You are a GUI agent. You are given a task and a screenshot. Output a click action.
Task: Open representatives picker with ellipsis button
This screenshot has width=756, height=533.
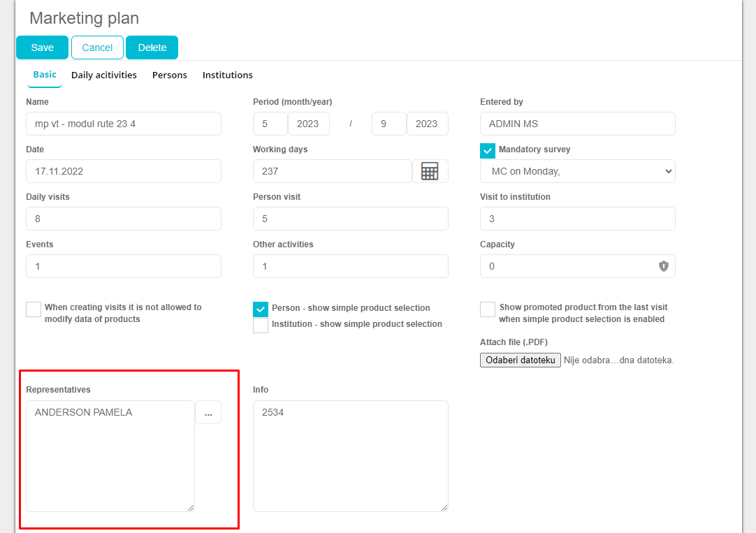pyautogui.click(x=208, y=413)
